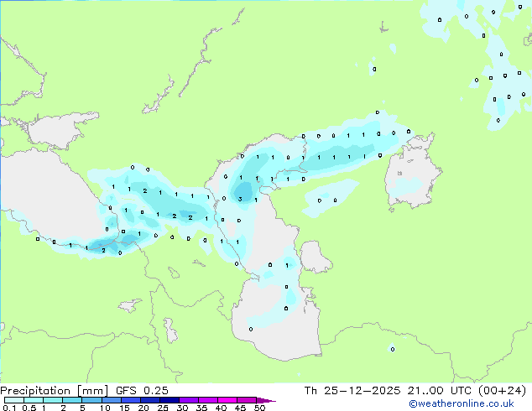Click the legend value label '45'
The image size is (532, 411).
240,408
